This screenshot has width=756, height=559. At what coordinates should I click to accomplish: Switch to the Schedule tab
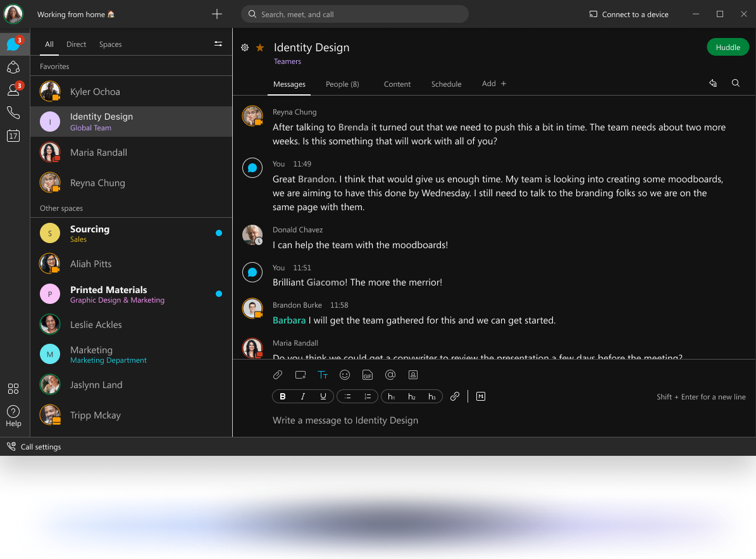pos(447,84)
